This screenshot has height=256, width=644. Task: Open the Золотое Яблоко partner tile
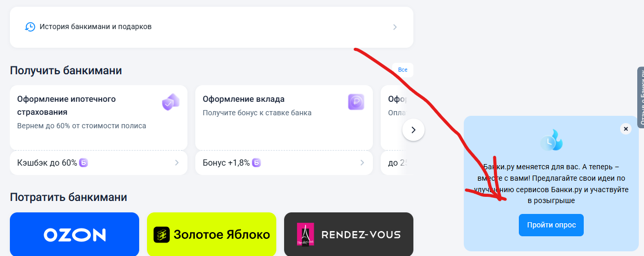[x=211, y=234]
